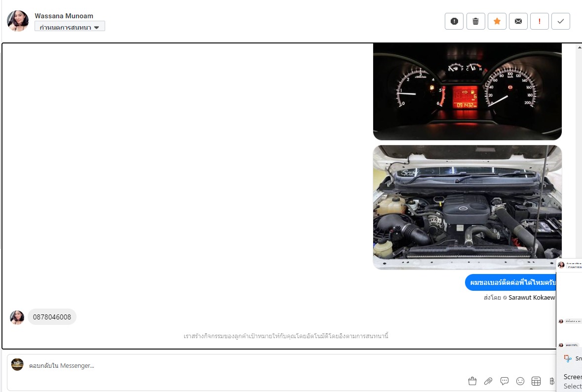This screenshot has width=582, height=392.
Task: Click the Sarawut Kokaew sender name
Action: 531,298
